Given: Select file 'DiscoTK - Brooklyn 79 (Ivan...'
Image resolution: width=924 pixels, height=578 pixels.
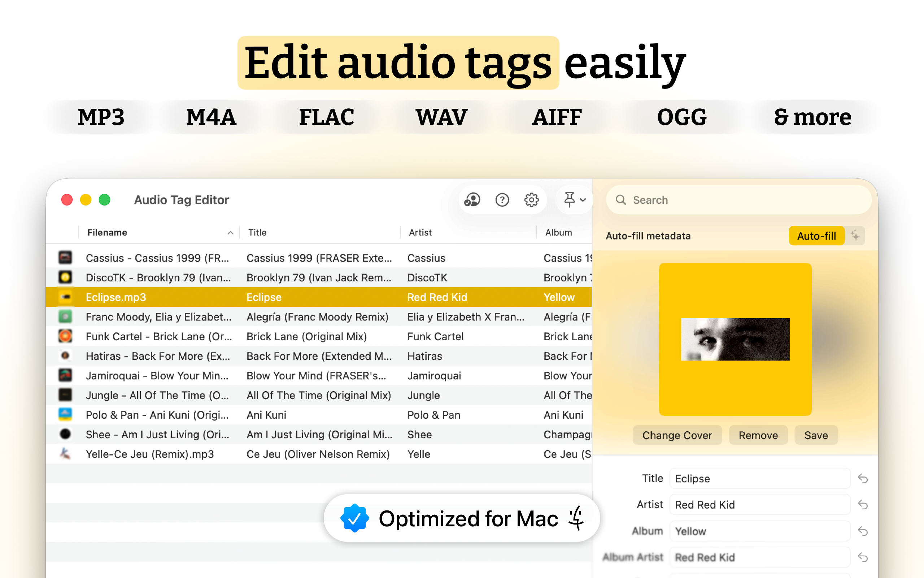Looking at the screenshot, I should tap(158, 277).
